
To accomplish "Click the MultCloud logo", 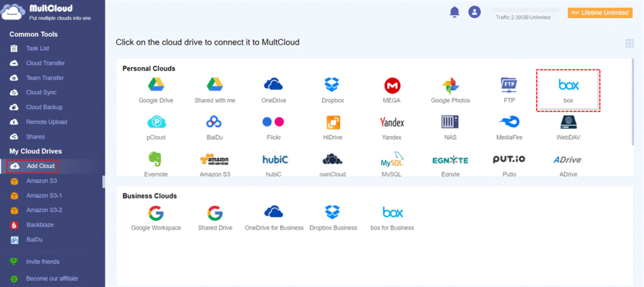I will click(x=46, y=13).
